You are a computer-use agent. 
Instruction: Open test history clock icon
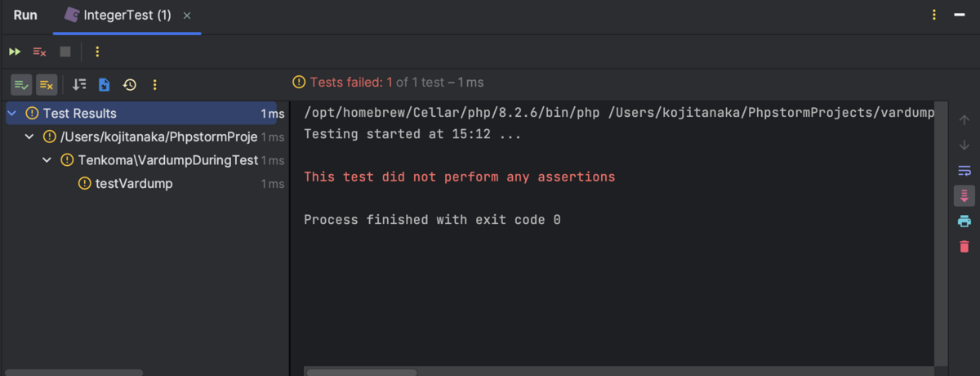129,84
